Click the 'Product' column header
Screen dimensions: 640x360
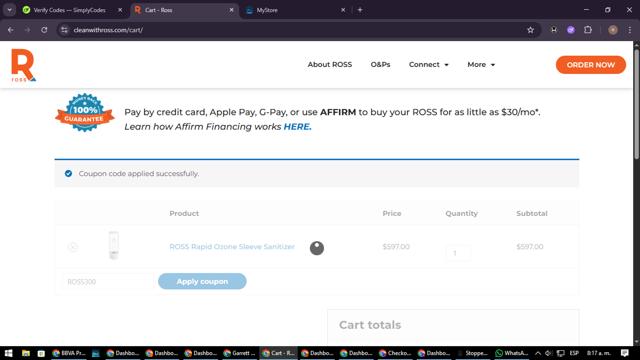point(184,213)
